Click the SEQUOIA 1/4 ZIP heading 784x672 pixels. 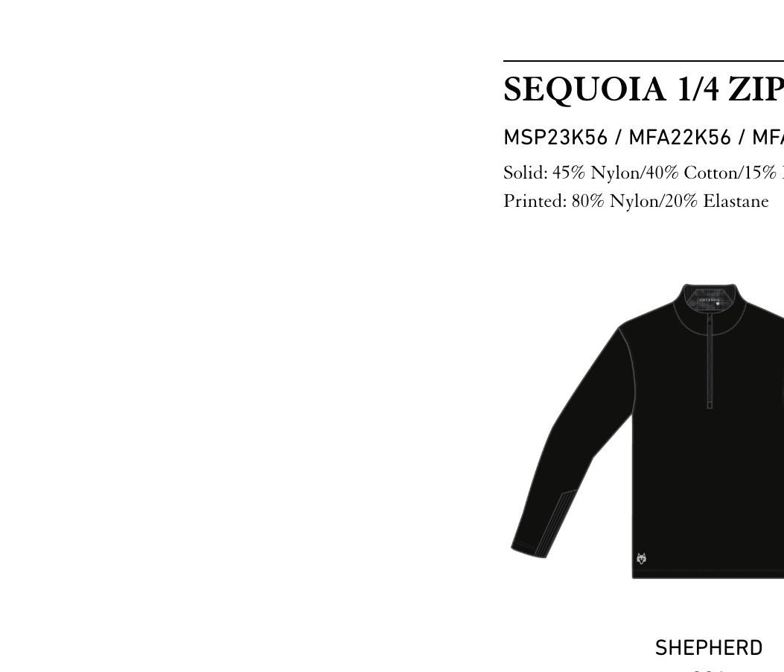643,89
